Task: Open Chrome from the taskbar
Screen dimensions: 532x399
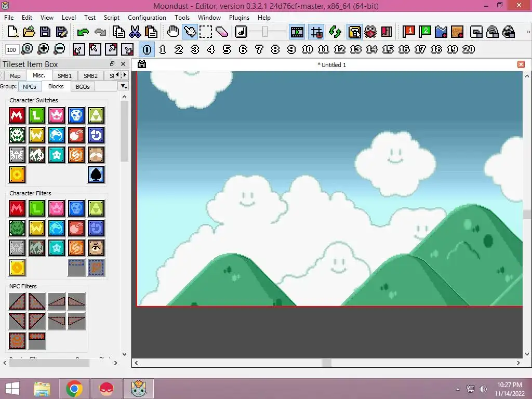Action: pyautogui.click(x=74, y=389)
